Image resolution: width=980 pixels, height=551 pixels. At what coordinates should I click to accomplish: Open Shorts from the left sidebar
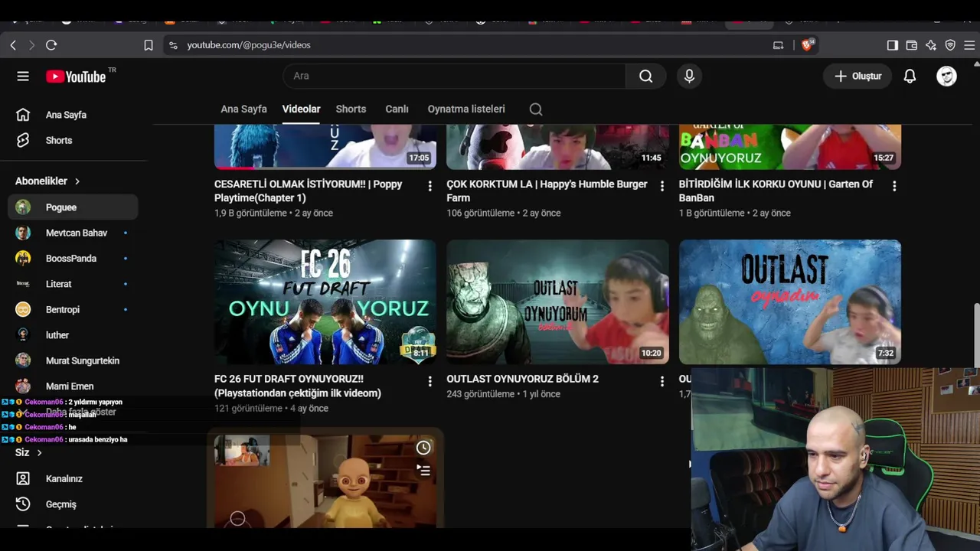[x=73, y=140]
